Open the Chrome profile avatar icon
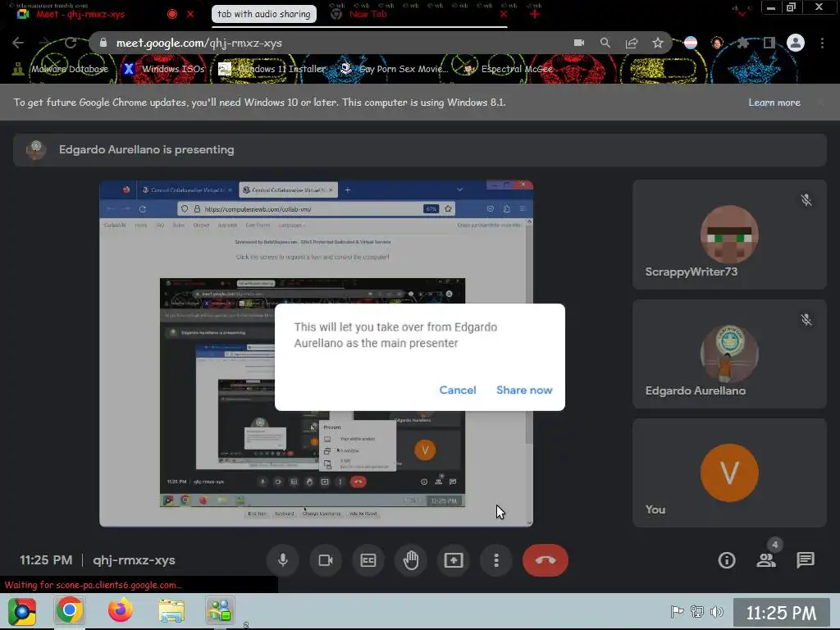The width and height of the screenshot is (840, 630). tap(796, 43)
